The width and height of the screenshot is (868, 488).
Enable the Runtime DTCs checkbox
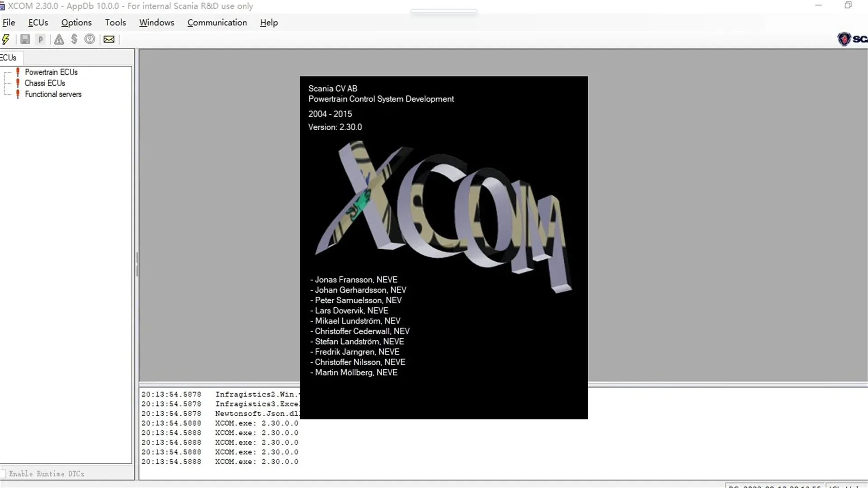coord(3,474)
